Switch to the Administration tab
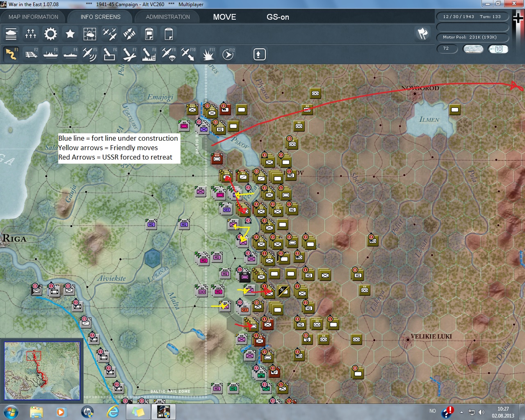Image resolution: width=525 pixels, height=420 pixels. 168,17
